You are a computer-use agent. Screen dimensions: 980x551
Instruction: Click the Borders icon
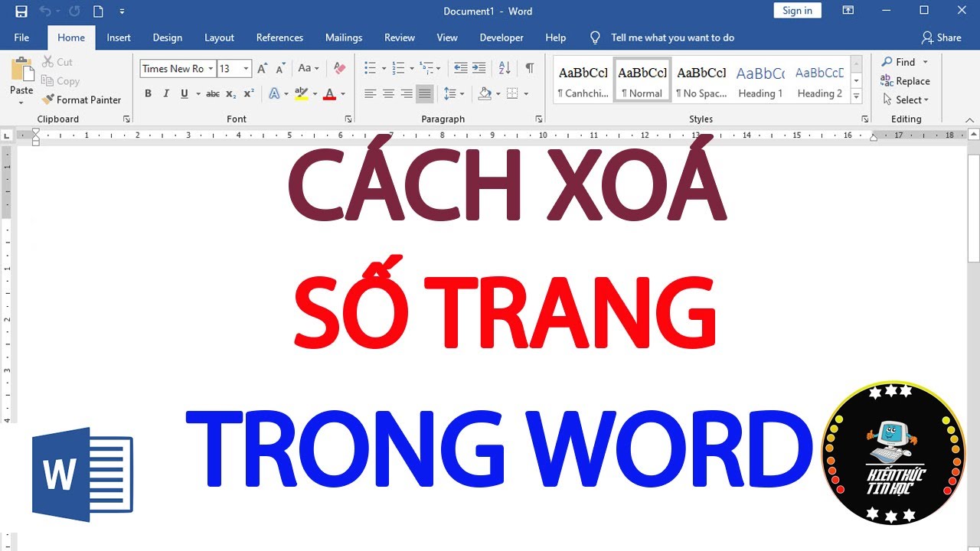(512, 94)
